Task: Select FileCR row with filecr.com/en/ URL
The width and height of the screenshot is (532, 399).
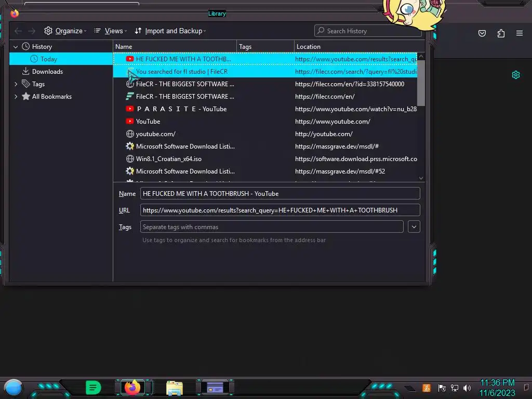Action: 265,97
